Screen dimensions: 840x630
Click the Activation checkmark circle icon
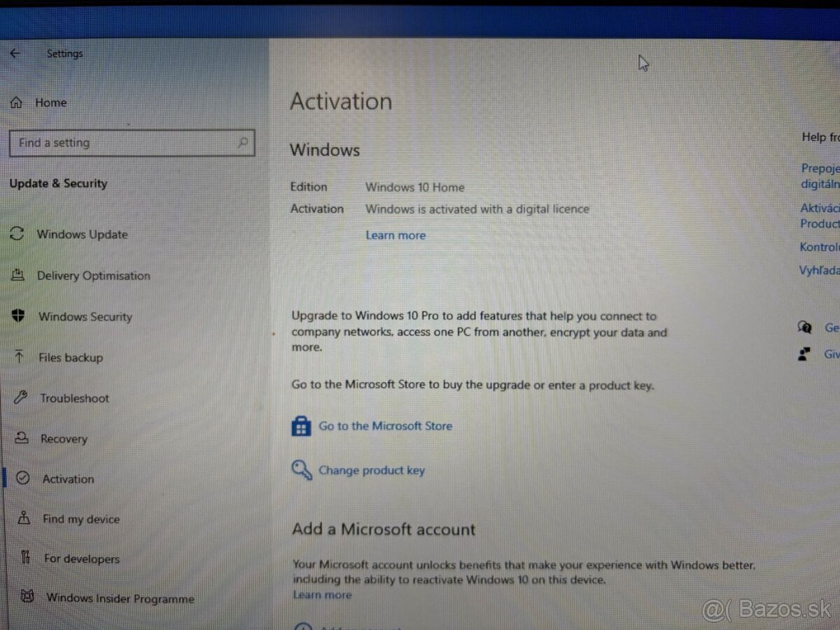tap(23, 478)
